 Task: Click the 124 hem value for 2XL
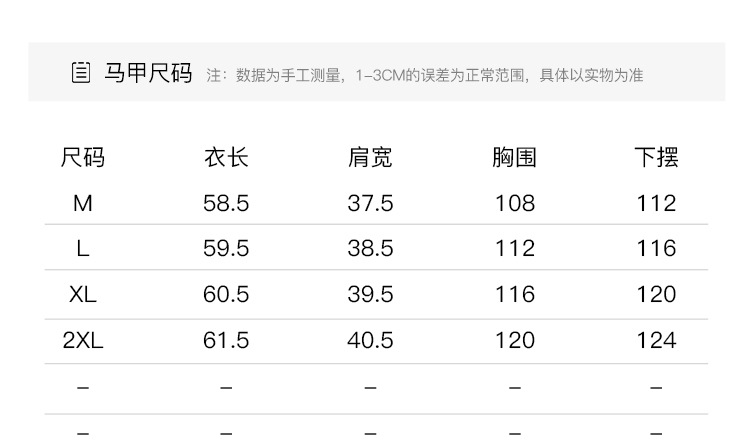coord(656,340)
